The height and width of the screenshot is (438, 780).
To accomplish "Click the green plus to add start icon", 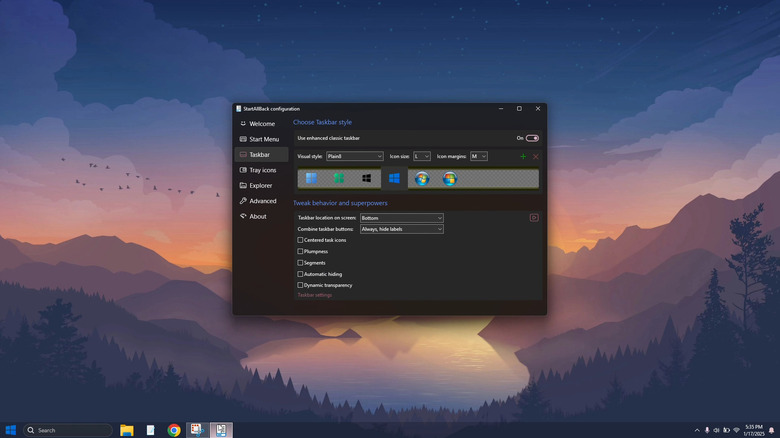I will pyautogui.click(x=523, y=157).
